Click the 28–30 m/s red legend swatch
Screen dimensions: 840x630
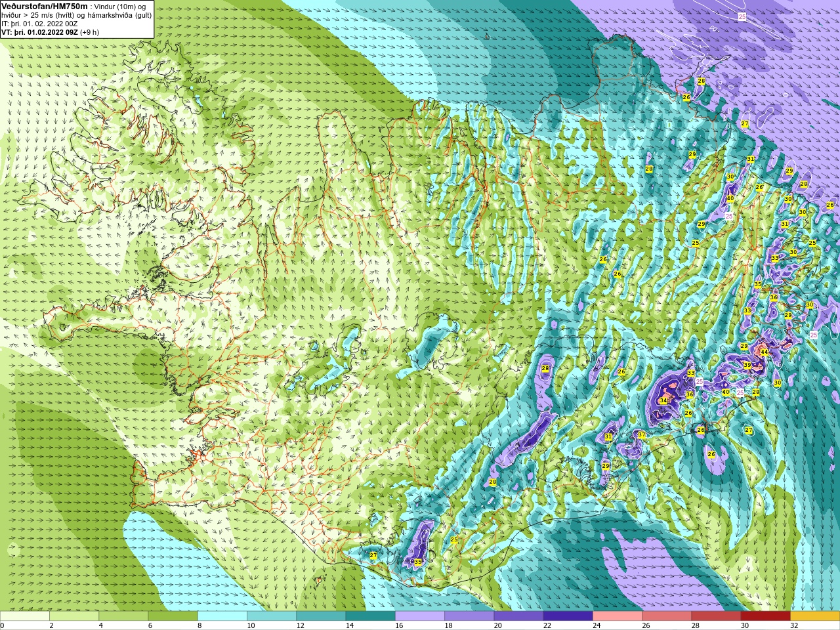point(716,616)
